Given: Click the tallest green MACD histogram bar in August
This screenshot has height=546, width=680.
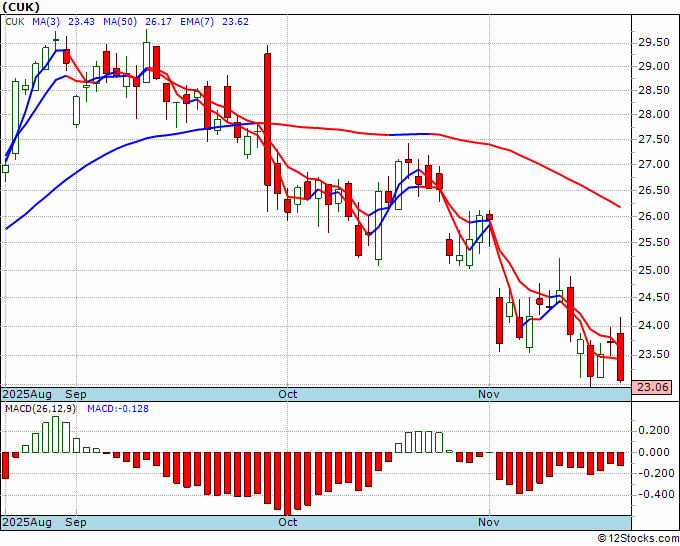Looking at the screenshot, I should click(x=56, y=435).
